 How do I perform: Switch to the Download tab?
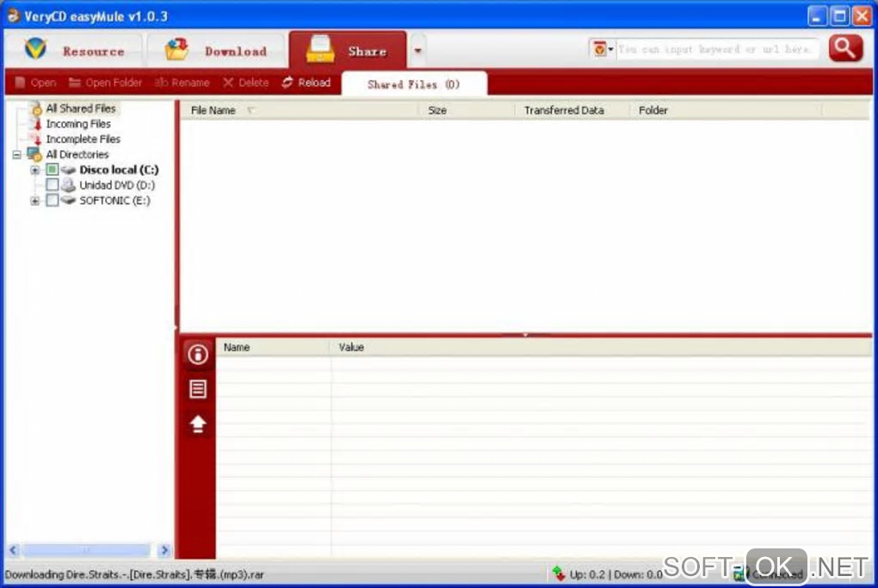point(216,51)
